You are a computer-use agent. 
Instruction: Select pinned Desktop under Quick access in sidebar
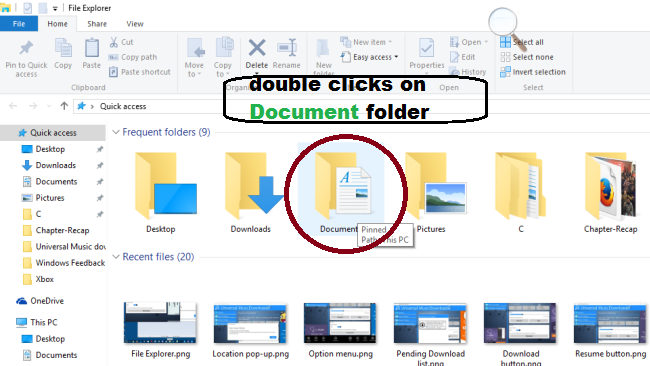[x=50, y=149]
